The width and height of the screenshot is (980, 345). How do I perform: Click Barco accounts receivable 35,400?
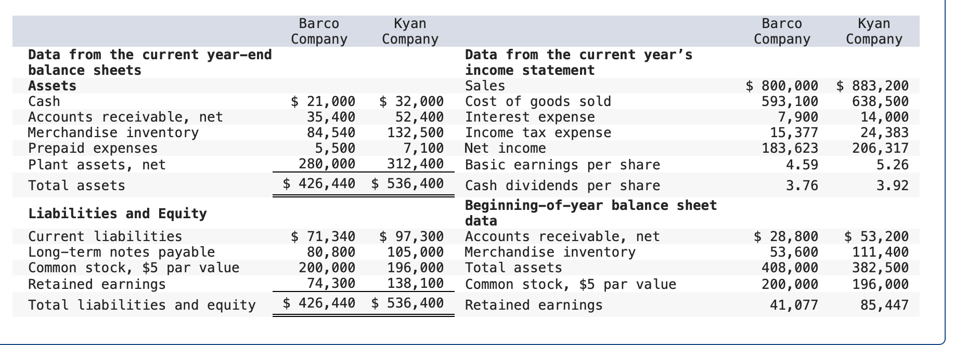(331, 117)
